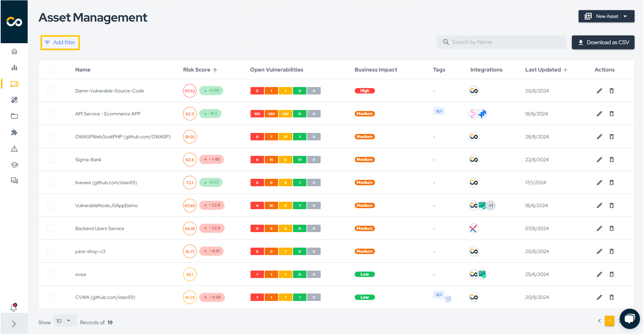Click the 97.52 risk score circle
The width and height of the screenshot is (644, 334).
[x=190, y=91]
